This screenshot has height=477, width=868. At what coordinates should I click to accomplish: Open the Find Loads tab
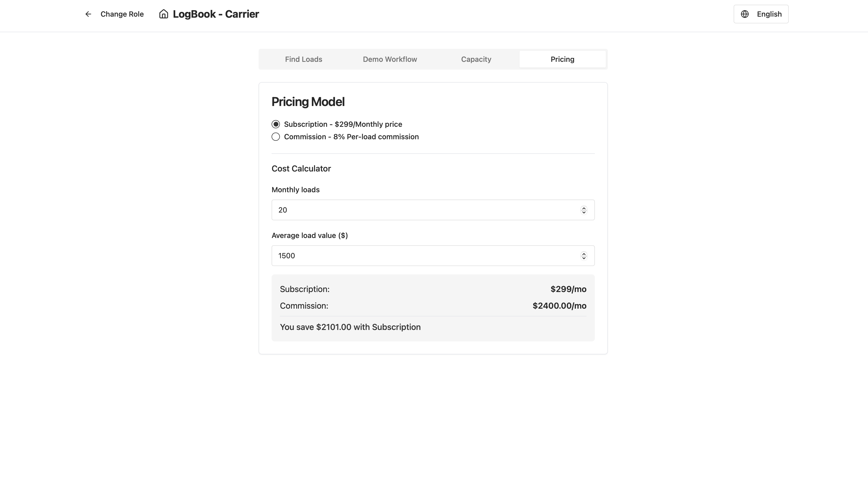tap(304, 59)
